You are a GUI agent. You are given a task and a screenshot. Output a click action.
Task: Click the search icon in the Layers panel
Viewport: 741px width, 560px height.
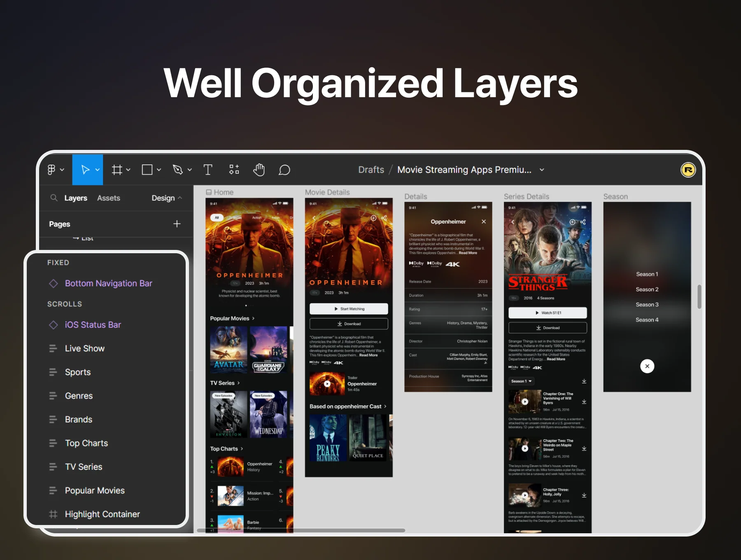tap(54, 198)
